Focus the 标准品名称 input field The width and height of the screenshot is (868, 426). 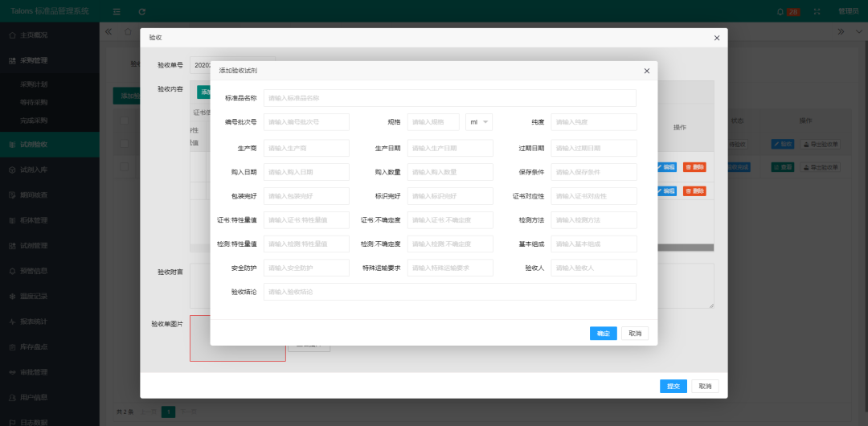[449, 98]
